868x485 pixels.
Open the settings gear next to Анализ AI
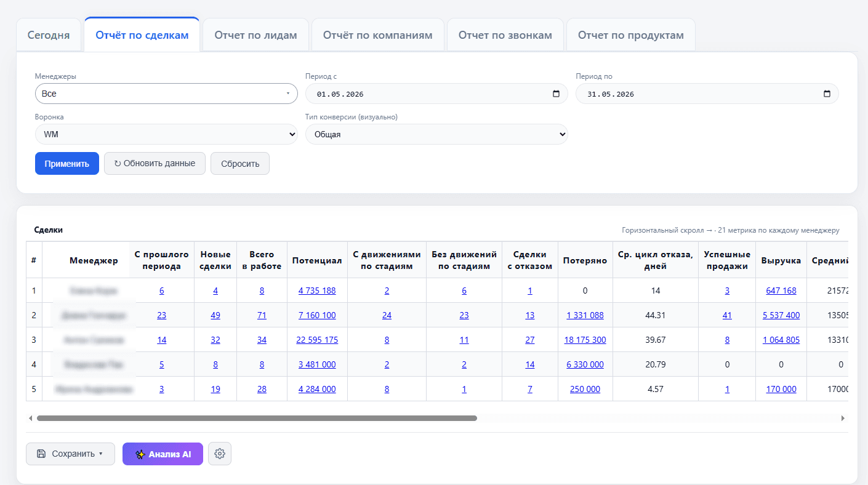pyautogui.click(x=220, y=454)
